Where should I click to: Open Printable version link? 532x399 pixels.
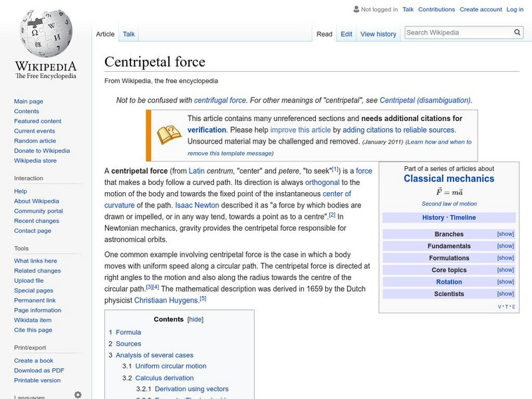coord(37,380)
